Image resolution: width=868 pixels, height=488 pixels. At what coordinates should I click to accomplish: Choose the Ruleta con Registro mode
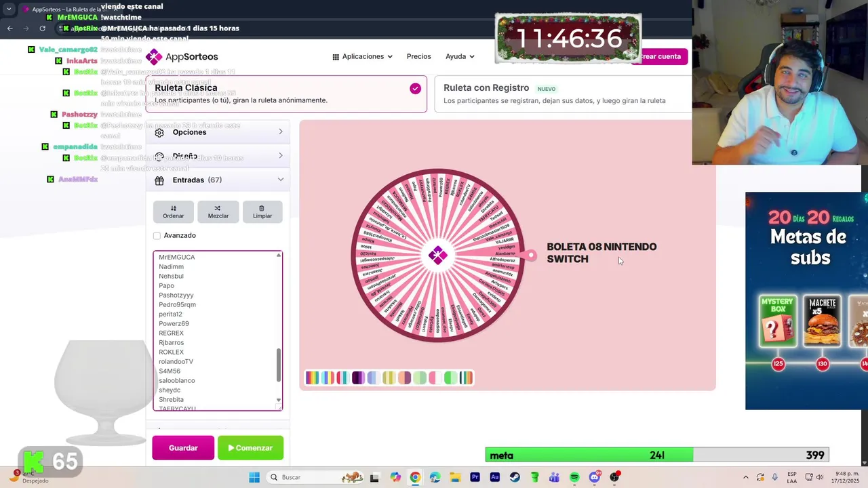coord(563,94)
